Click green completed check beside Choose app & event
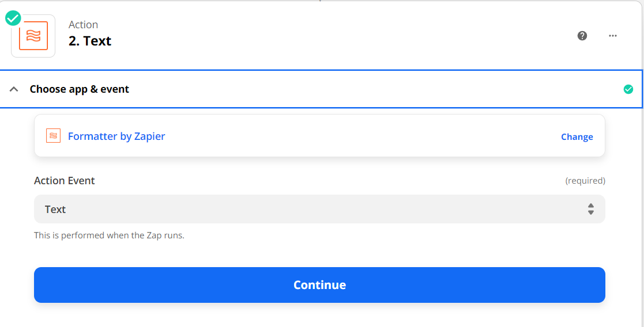This screenshot has width=644, height=327. [628, 89]
